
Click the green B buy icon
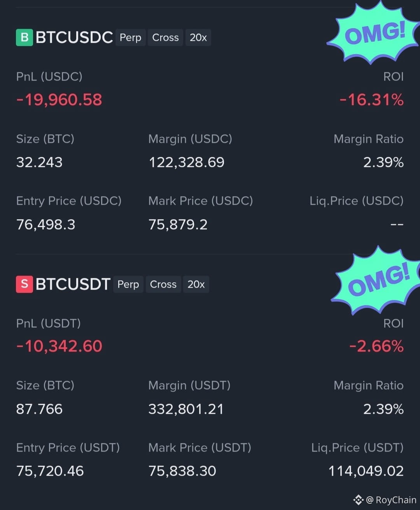click(x=24, y=37)
